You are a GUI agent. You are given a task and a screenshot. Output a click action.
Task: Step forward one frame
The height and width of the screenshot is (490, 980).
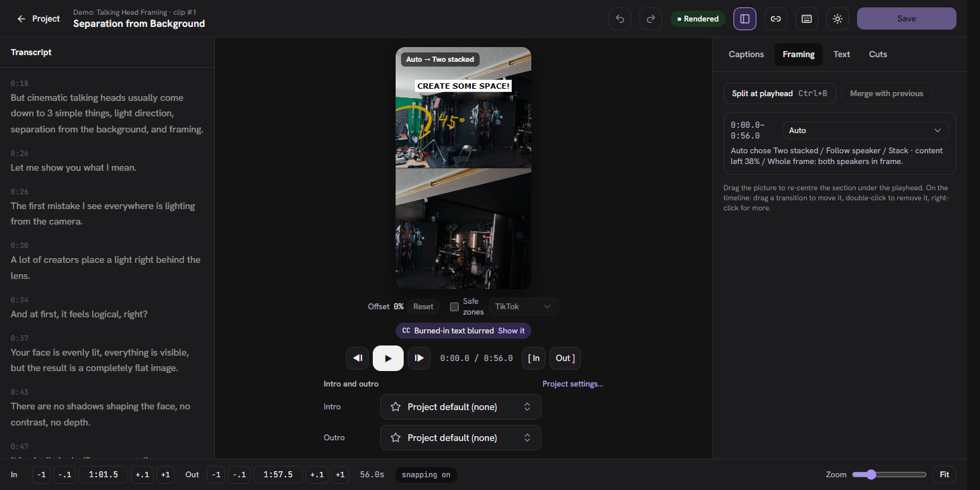pyautogui.click(x=419, y=358)
